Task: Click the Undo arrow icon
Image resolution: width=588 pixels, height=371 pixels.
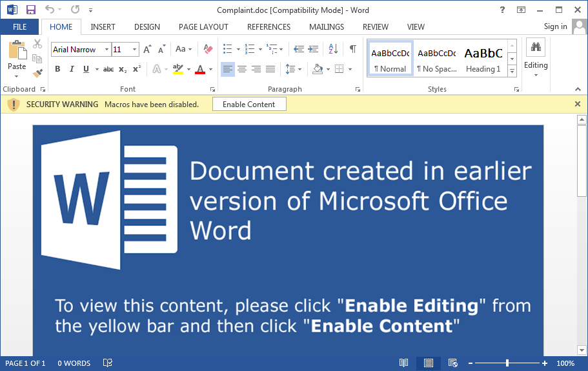Action: click(50, 10)
